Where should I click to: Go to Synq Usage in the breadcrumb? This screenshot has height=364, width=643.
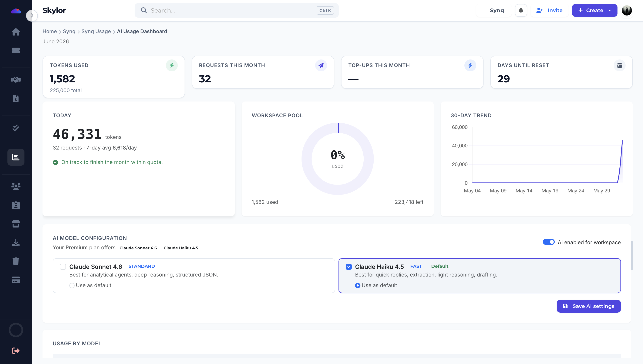[x=96, y=31]
